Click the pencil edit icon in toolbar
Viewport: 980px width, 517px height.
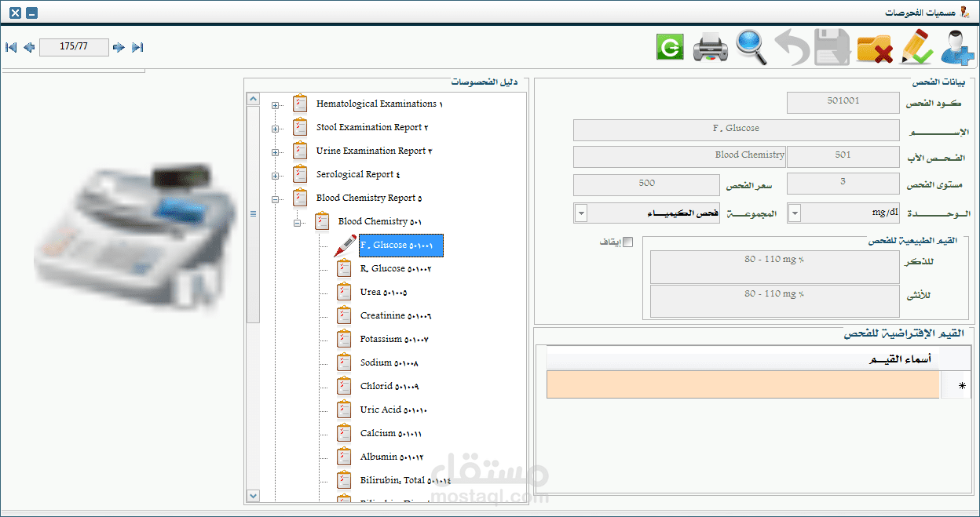916,47
